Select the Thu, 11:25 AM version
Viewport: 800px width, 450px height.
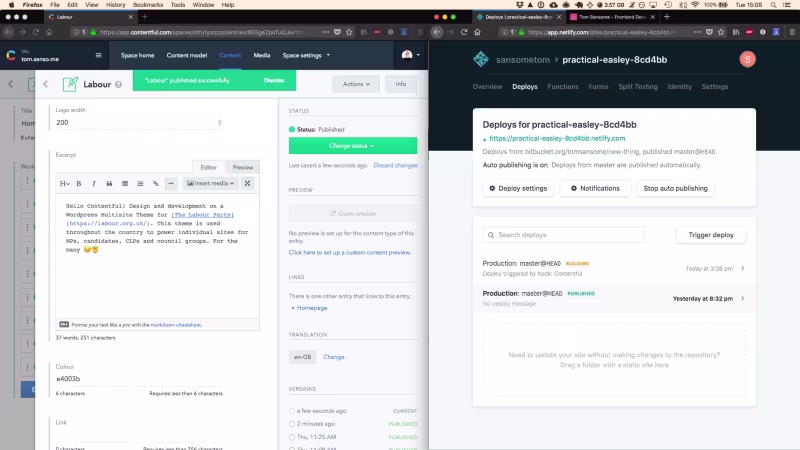pos(292,437)
